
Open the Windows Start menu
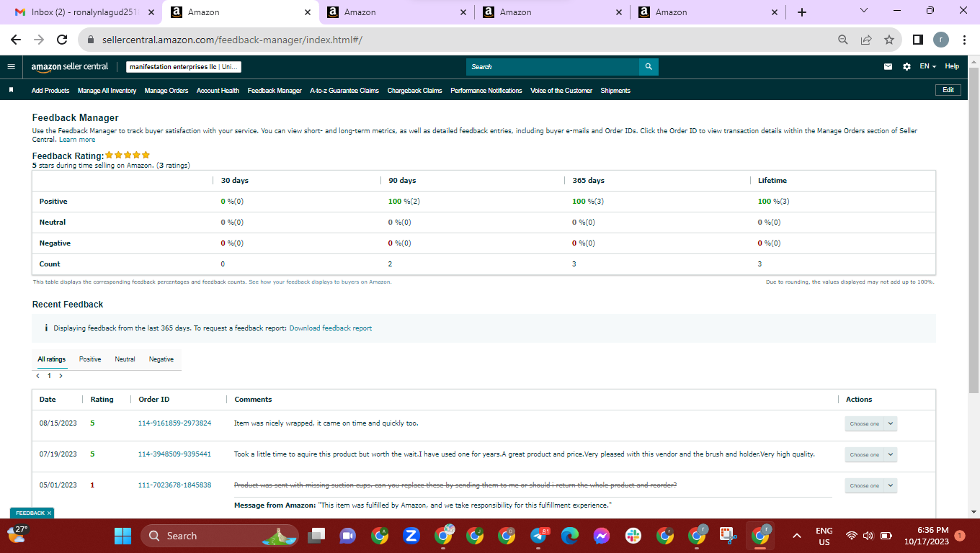click(123, 536)
